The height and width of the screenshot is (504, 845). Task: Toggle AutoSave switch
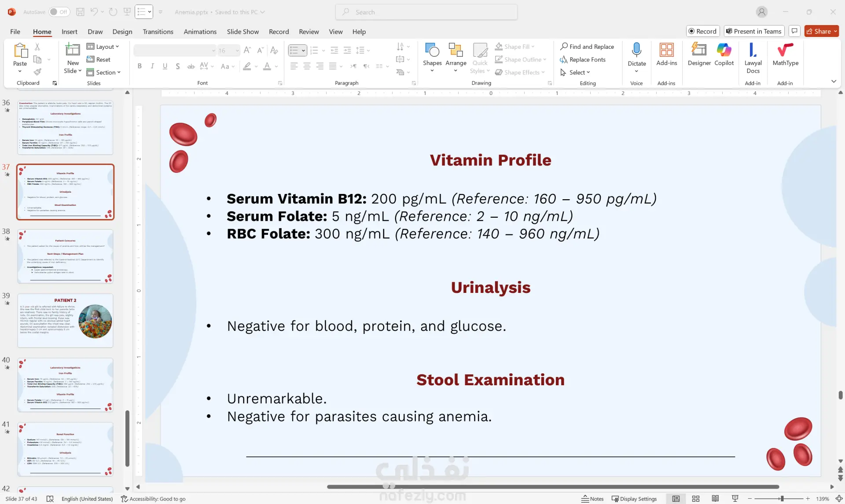(x=59, y=12)
